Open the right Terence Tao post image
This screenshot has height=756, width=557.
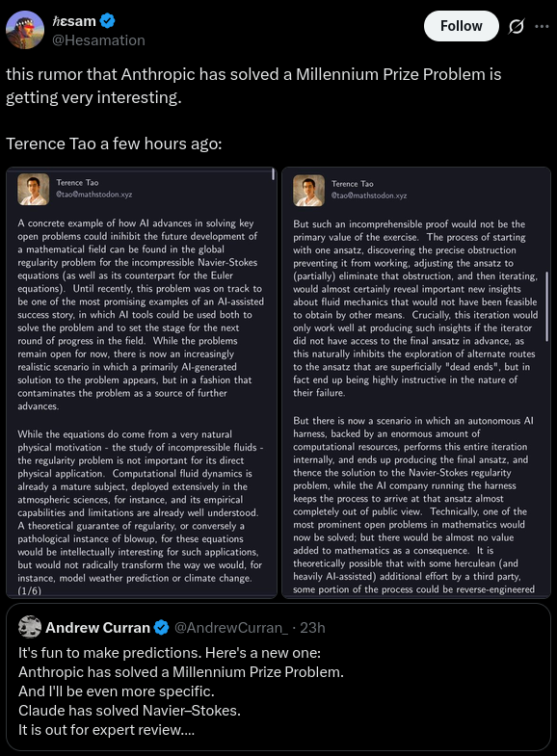click(416, 382)
